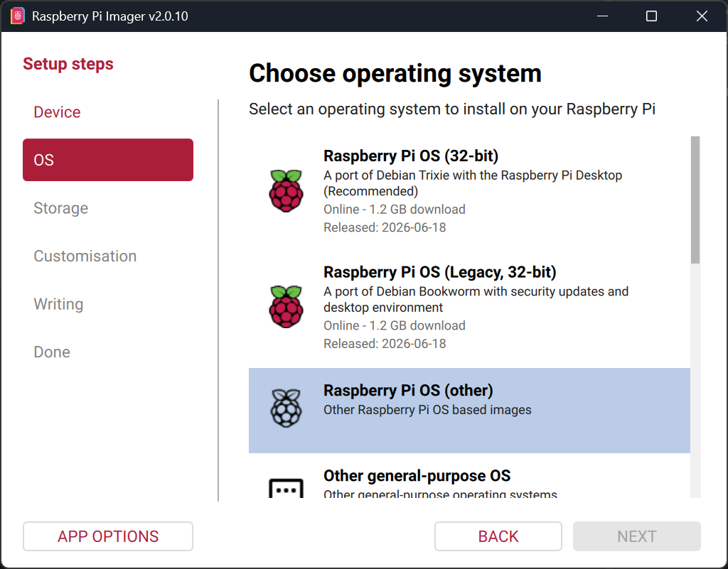Click the 'A port of Debian Trixie' description text
Screen dimensions: 728x569
point(473,183)
